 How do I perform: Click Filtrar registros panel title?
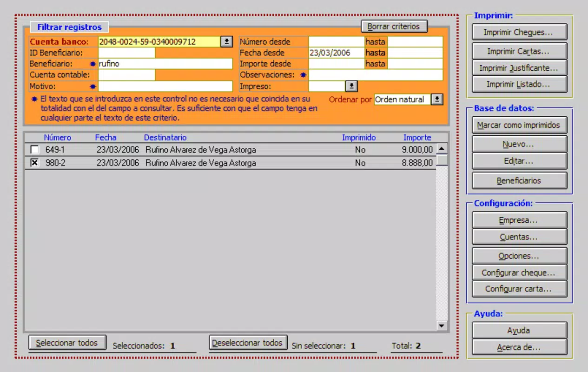[x=69, y=27]
